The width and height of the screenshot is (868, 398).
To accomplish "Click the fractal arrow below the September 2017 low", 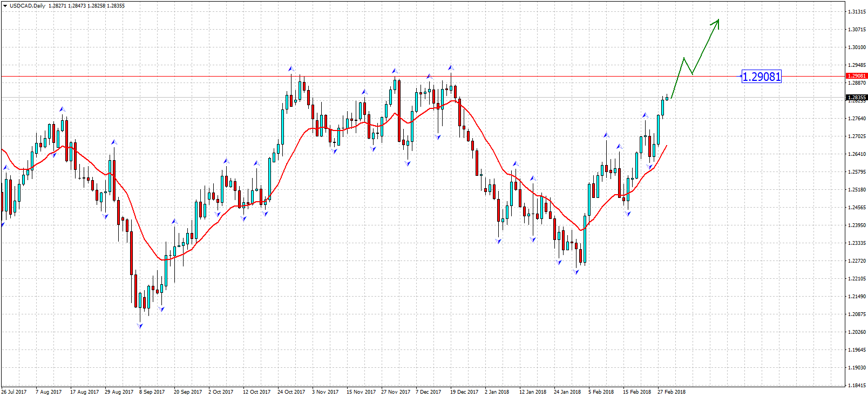I will pos(140,326).
